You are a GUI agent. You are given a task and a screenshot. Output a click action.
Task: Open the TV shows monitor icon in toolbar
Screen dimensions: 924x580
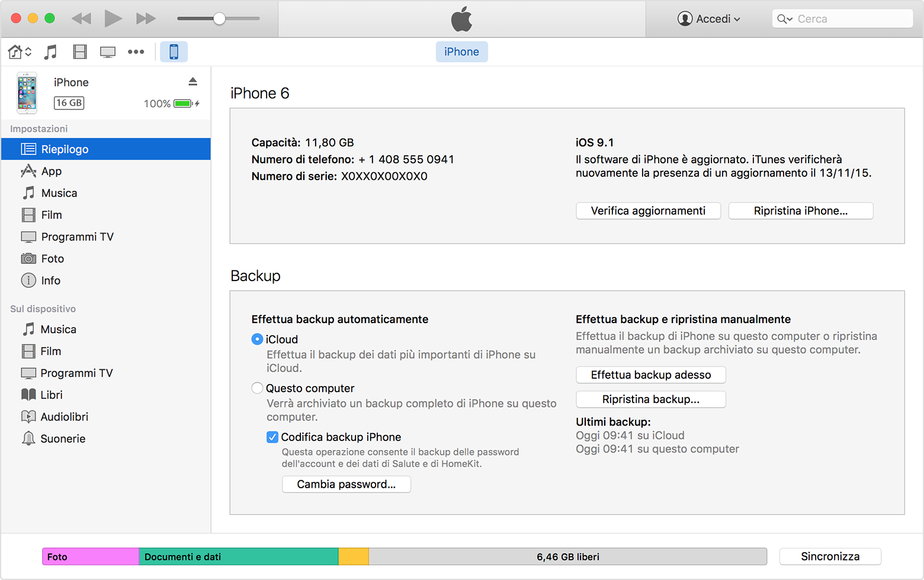108,52
